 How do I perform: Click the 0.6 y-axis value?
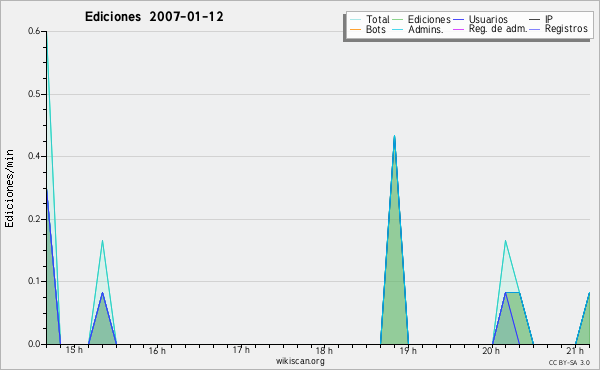coord(34,31)
